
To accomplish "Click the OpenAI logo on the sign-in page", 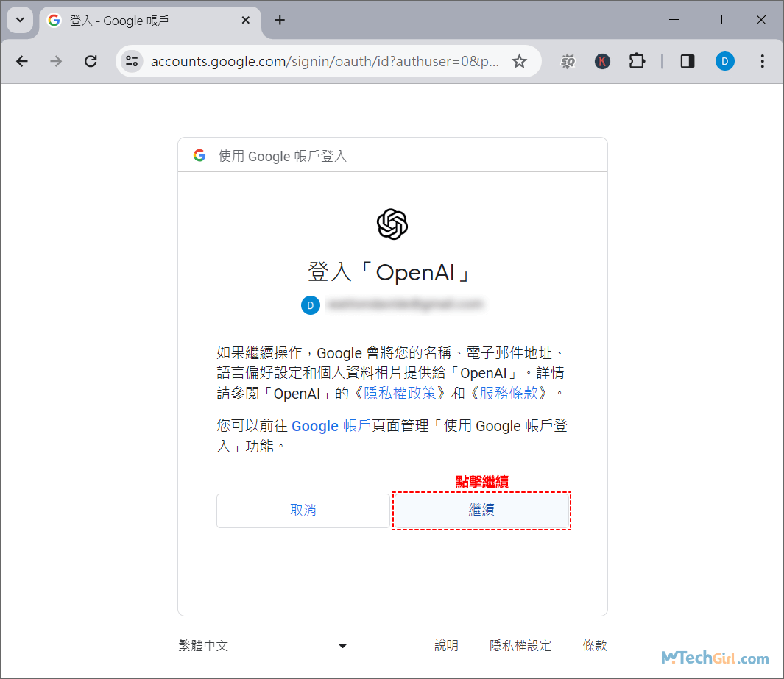I will (x=392, y=224).
